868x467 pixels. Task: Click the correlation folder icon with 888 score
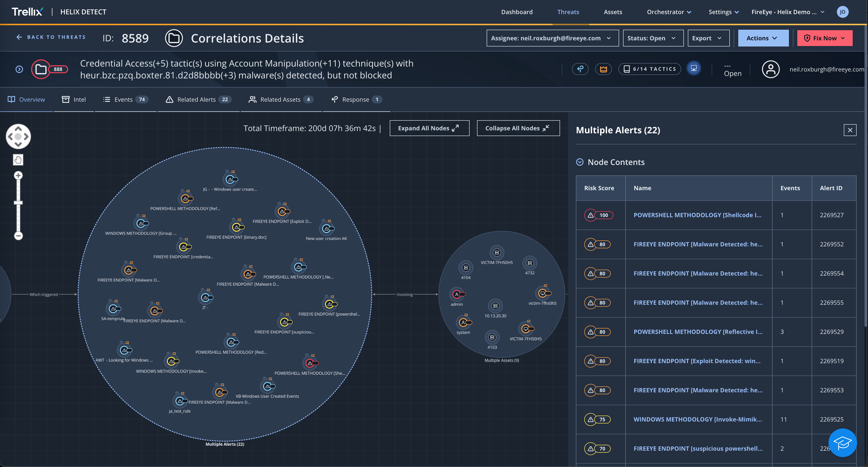50,69
